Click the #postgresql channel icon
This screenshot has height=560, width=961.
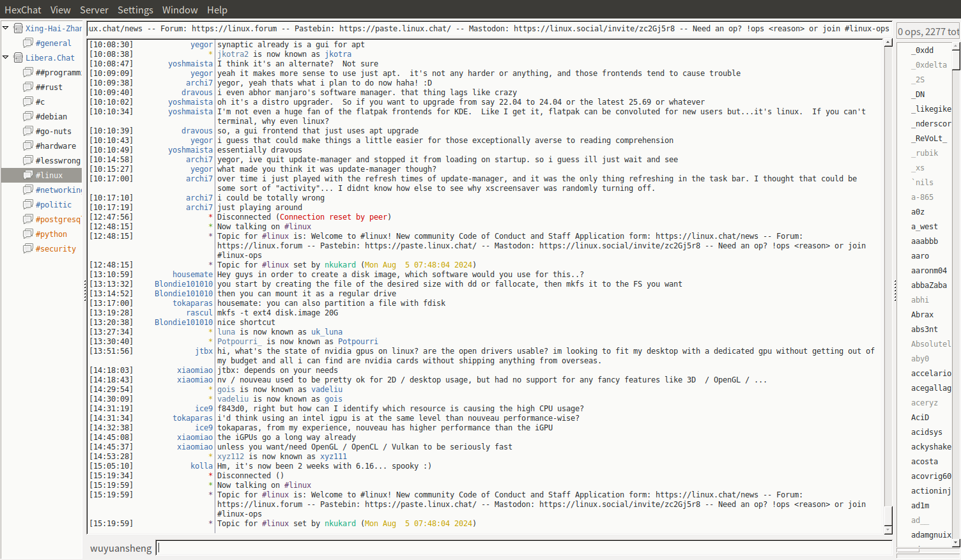tap(28, 219)
